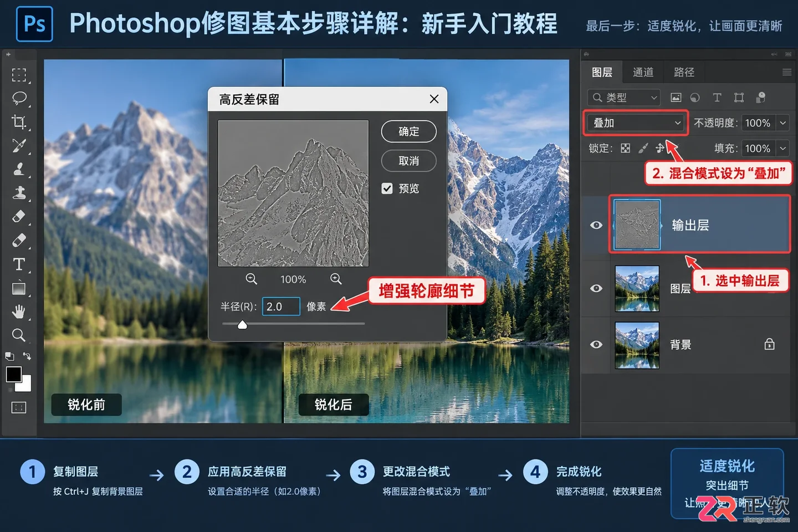Zoom out in the 高反差保留 preview
Screen dimensions: 798x532
point(251,279)
